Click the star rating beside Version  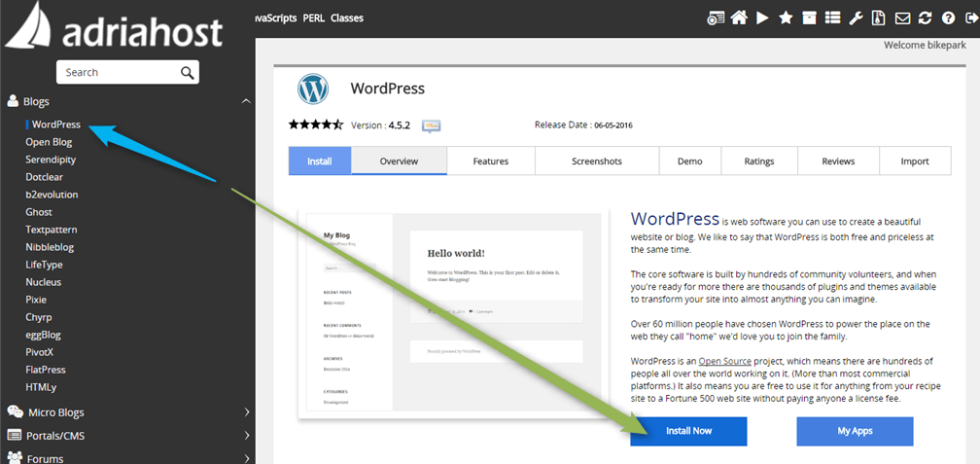[x=316, y=125]
